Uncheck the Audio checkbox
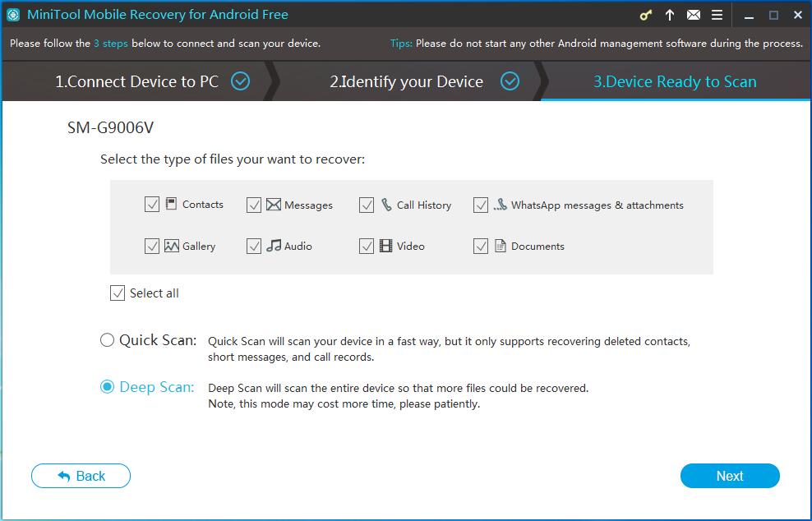Viewport: 812px width, 521px height. [254, 246]
